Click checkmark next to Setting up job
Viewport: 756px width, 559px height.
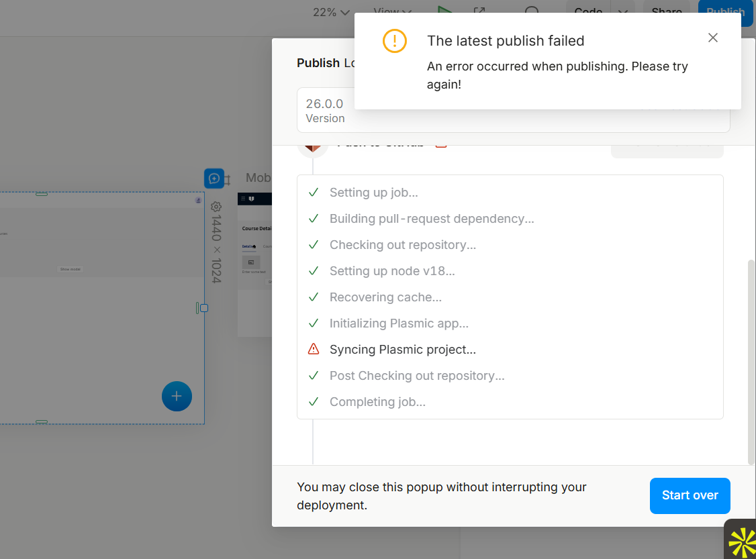314,193
